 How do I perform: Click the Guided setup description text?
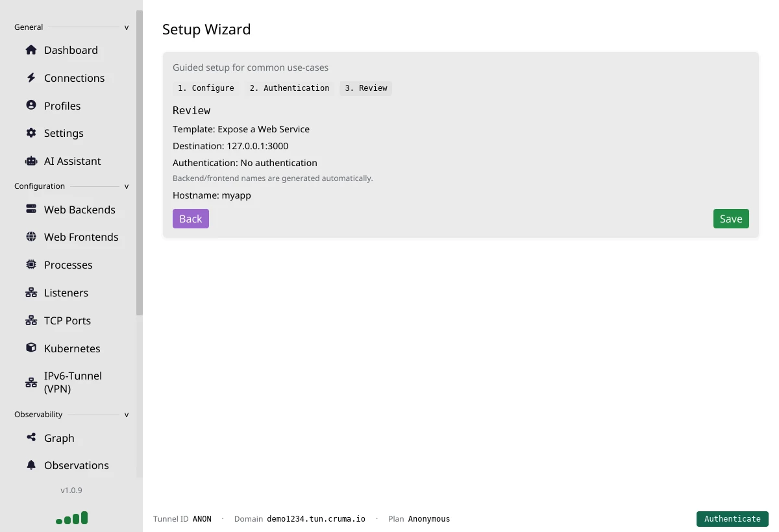251,67
